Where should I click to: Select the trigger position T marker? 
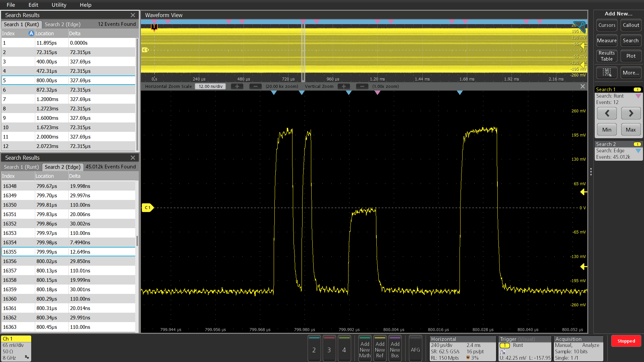pos(154,27)
